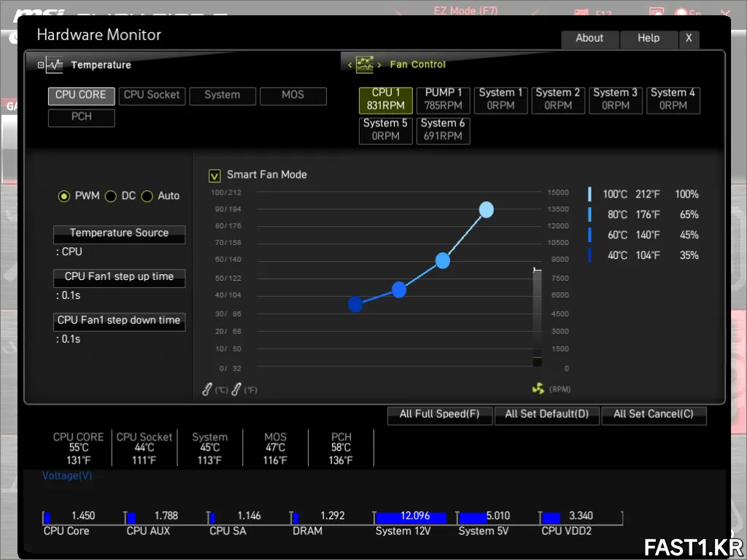Select the Auto radio button
The width and height of the screenshot is (747, 560).
[147, 196]
